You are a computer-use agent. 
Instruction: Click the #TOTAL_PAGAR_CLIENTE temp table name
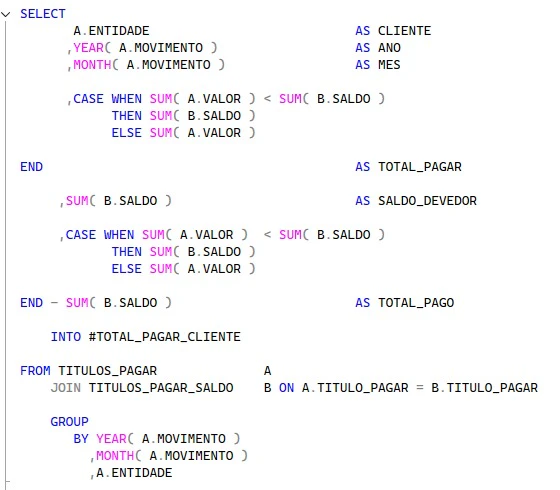click(164, 337)
